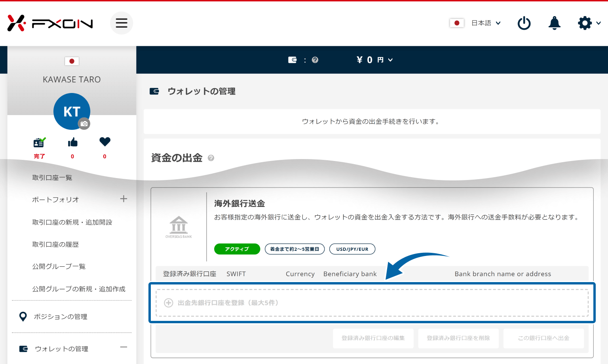
Task: Click the アクティブ status badge
Action: point(237,249)
